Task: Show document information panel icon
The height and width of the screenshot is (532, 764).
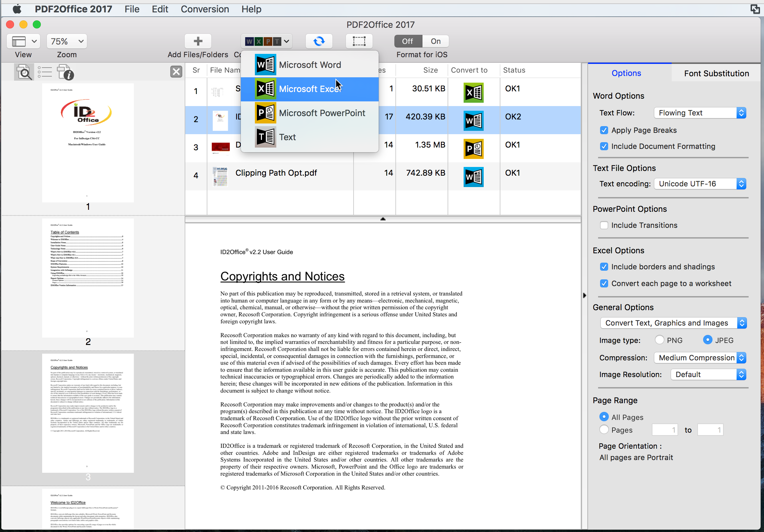Action: pyautogui.click(x=65, y=73)
